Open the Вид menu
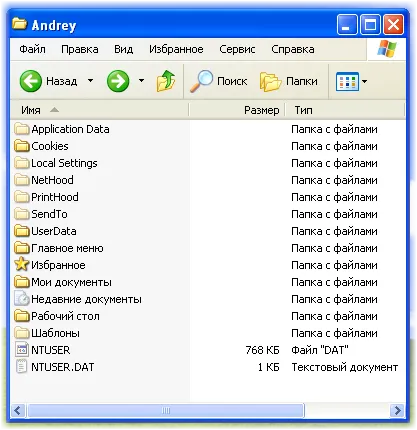The image size is (417, 430). pos(123,49)
